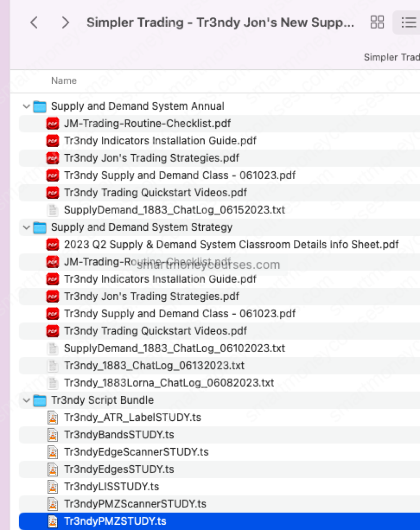Click the Supply and Demand System Annual folder icon

click(x=40, y=107)
